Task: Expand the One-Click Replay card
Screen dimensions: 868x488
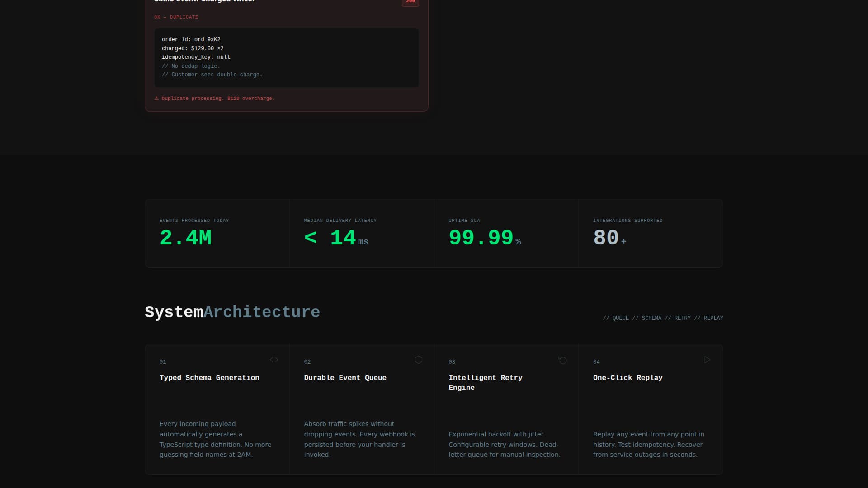Action: click(651, 409)
